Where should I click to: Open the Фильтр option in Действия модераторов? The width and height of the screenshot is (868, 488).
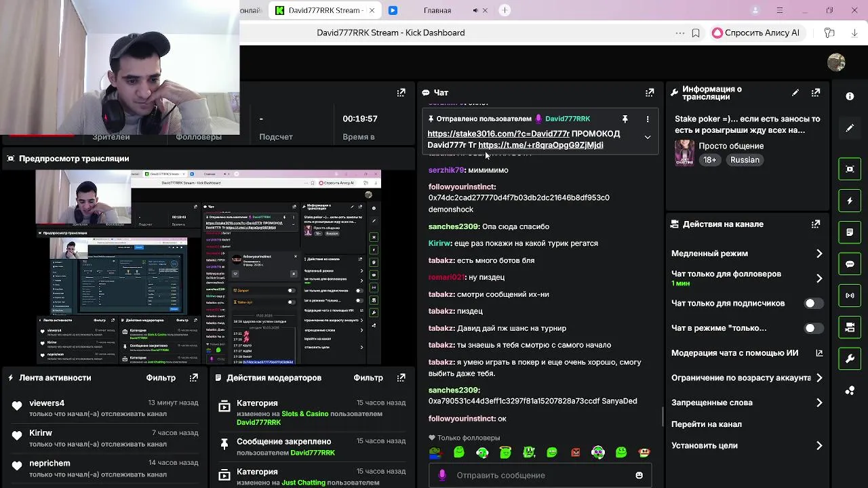368,378
